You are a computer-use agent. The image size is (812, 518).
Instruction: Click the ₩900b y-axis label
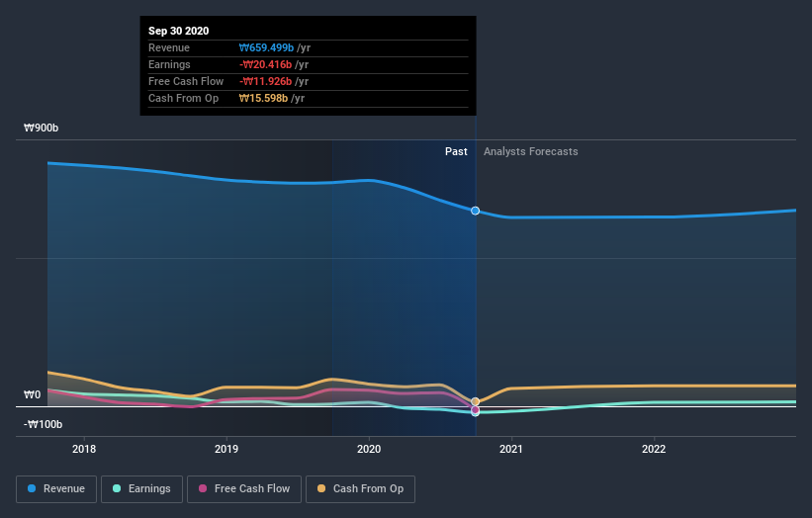[41, 128]
